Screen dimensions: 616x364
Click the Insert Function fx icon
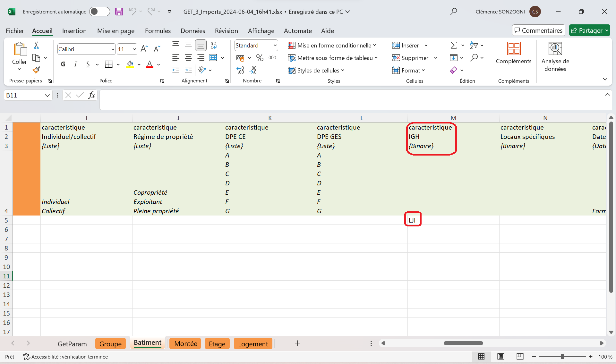tap(91, 95)
